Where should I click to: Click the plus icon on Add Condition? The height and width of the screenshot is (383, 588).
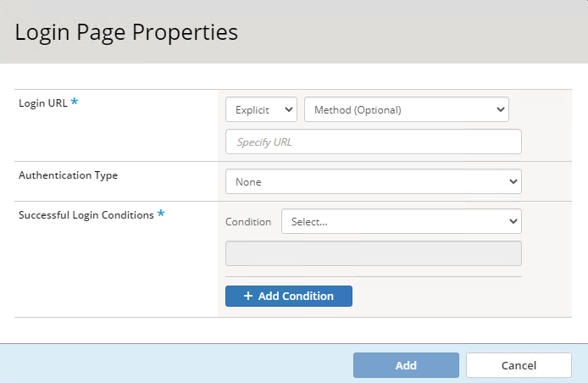(248, 297)
